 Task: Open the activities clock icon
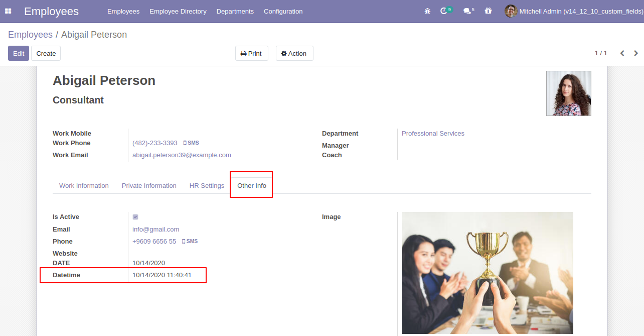443,11
